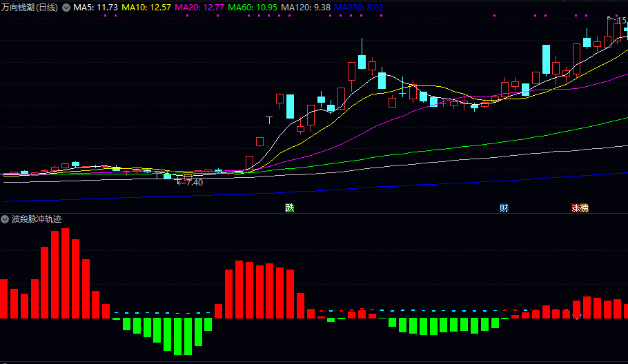Image resolution: width=628 pixels, height=364 pixels.
Task: Expand the 波段脉冲轨迹 indicator menu arrow
Action: pyautogui.click(x=5, y=219)
